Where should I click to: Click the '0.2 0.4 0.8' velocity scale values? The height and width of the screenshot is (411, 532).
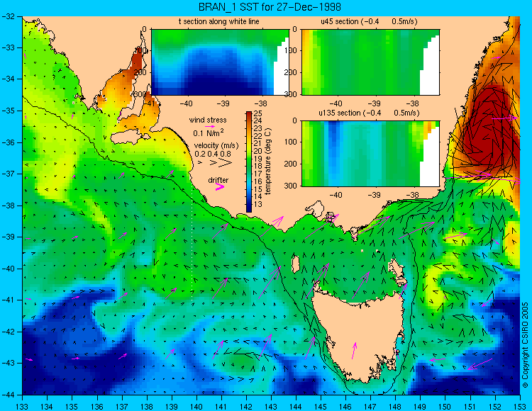tap(212, 154)
